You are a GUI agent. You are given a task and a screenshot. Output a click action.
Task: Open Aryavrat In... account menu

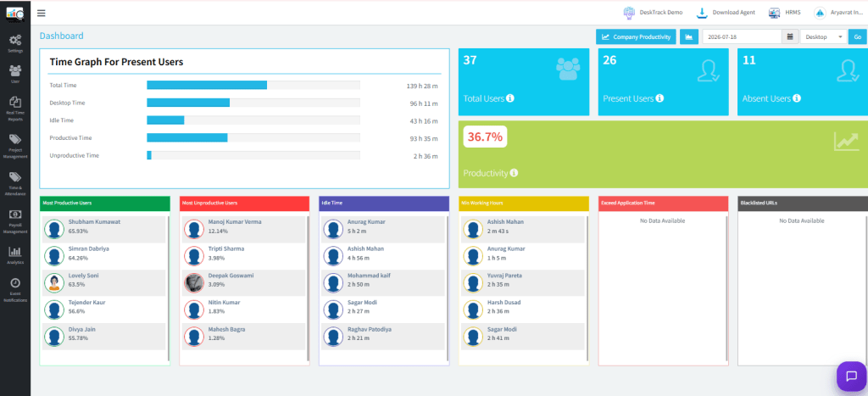837,12
